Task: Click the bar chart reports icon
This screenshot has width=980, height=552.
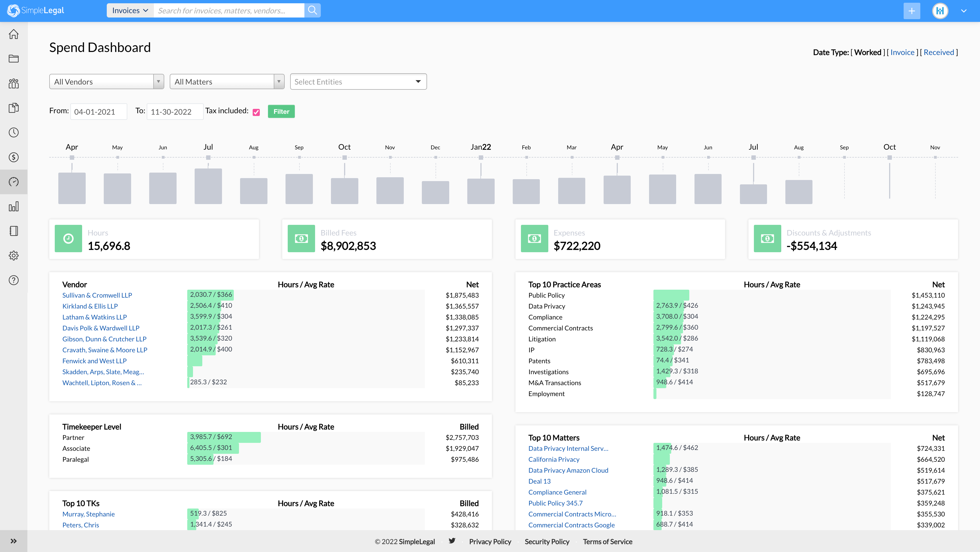Action: point(14,207)
